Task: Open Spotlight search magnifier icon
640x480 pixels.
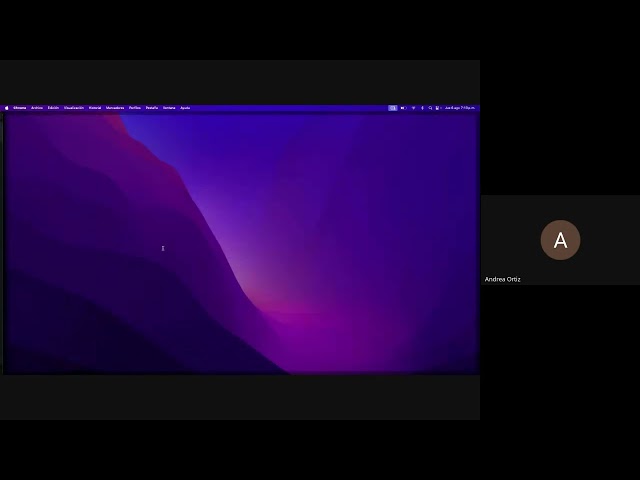Action: [430, 108]
